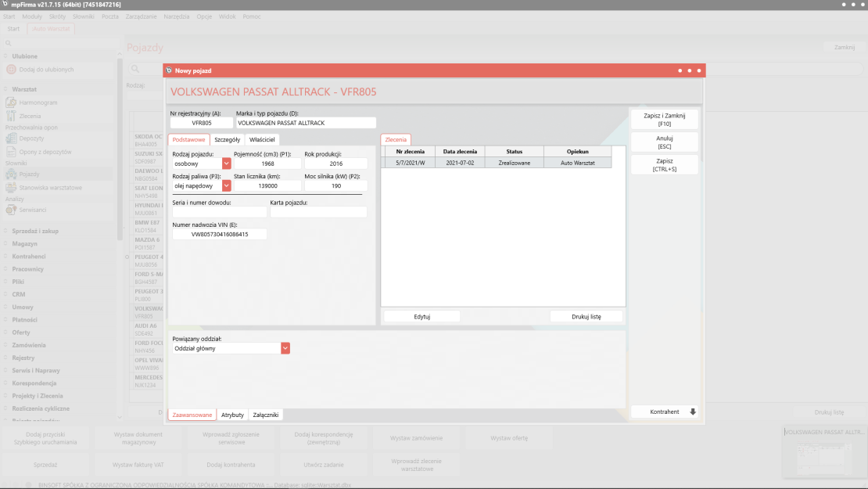Click the Pojazdy list search icon
The width and height of the screenshot is (868, 489).
(x=135, y=69)
